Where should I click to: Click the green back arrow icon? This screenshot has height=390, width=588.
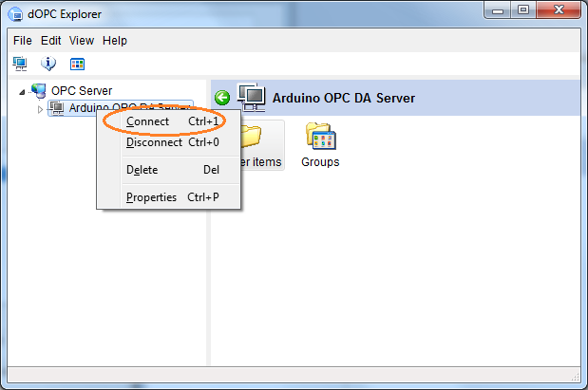[222, 98]
